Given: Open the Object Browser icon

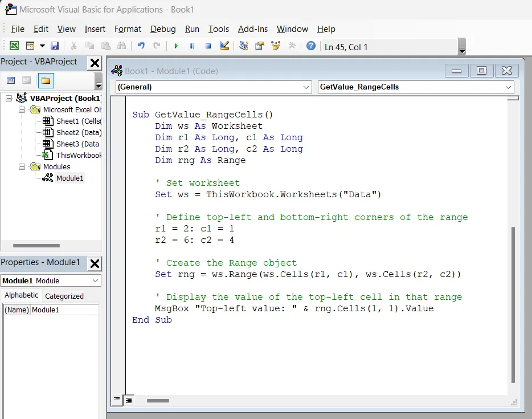Looking at the screenshot, I should (276, 46).
